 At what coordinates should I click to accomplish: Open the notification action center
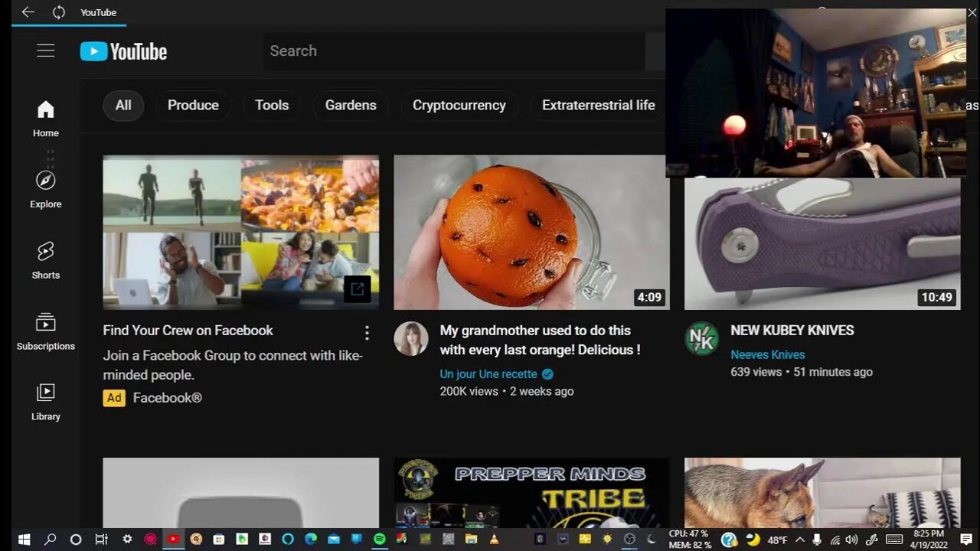[966, 540]
